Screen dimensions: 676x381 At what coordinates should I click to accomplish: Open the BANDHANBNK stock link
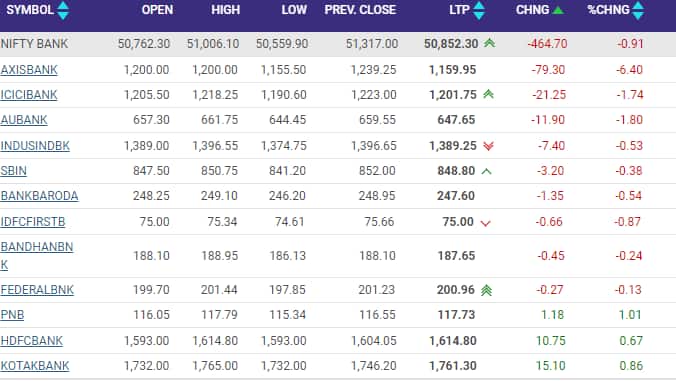click(37, 256)
